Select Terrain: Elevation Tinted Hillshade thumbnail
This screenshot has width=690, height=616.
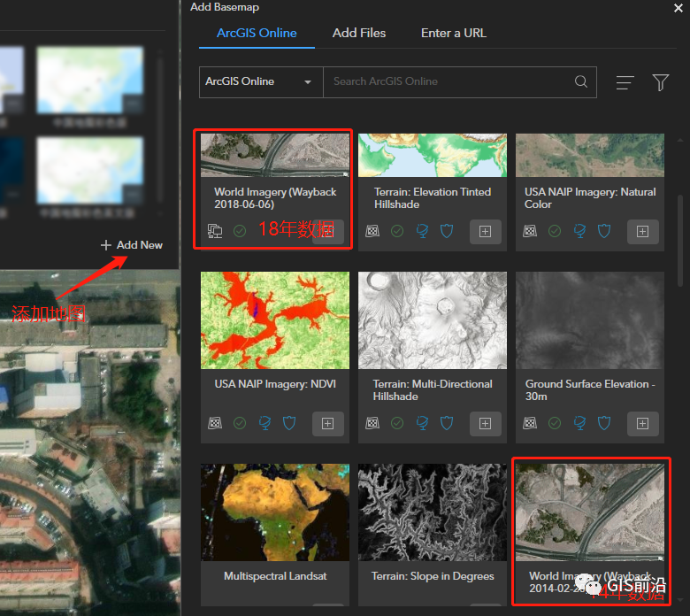432,155
